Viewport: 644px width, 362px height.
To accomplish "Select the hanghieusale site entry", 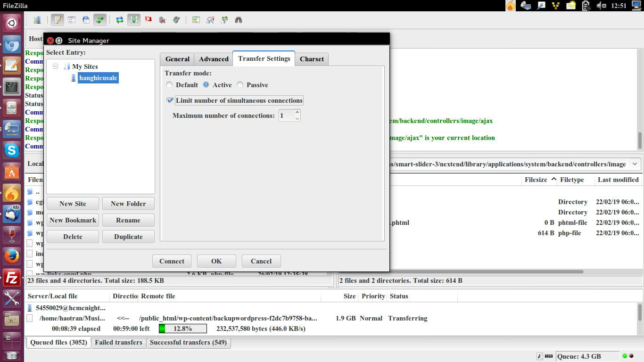I will (98, 78).
